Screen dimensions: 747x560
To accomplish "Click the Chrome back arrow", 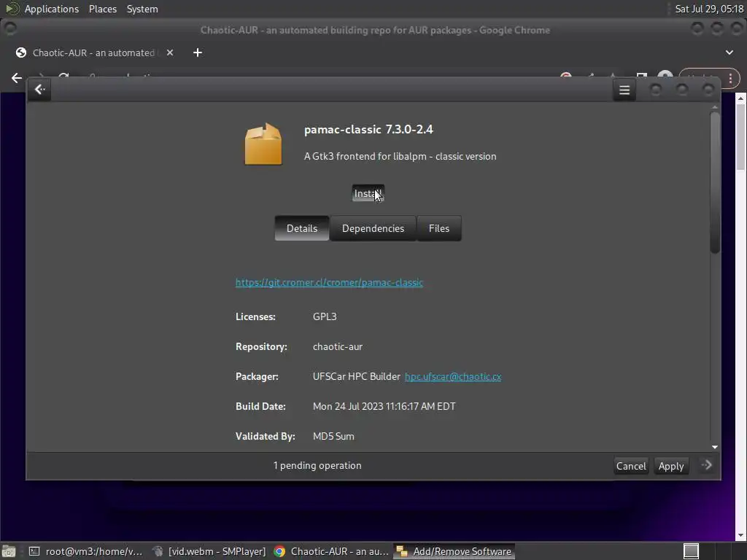I will (x=17, y=78).
